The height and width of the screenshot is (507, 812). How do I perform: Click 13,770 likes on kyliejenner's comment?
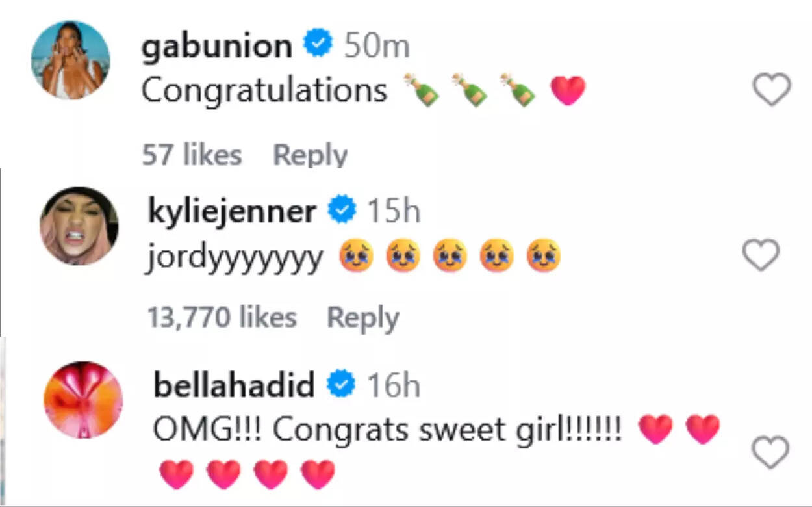tap(221, 317)
